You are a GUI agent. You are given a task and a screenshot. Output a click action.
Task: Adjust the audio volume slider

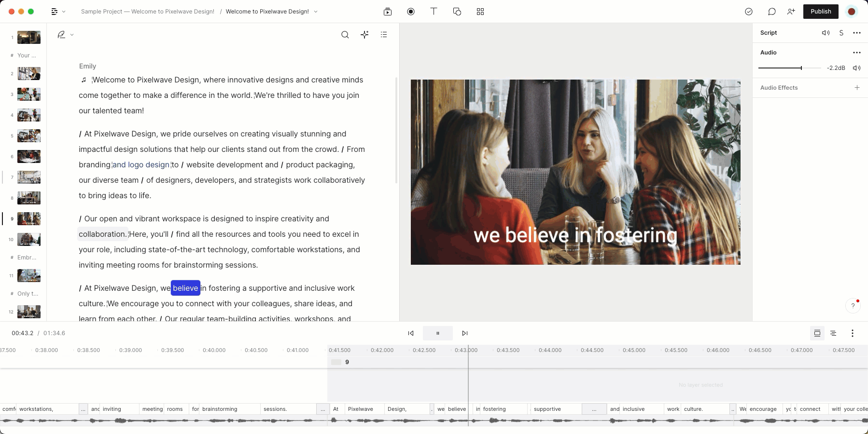(789, 68)
